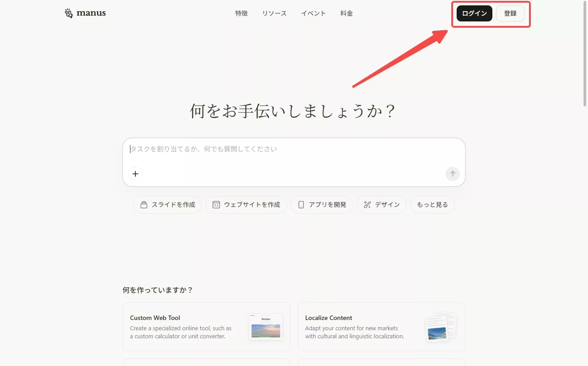Click the send arrow icon
Screen dimensions: 588x366
point(452,174)
